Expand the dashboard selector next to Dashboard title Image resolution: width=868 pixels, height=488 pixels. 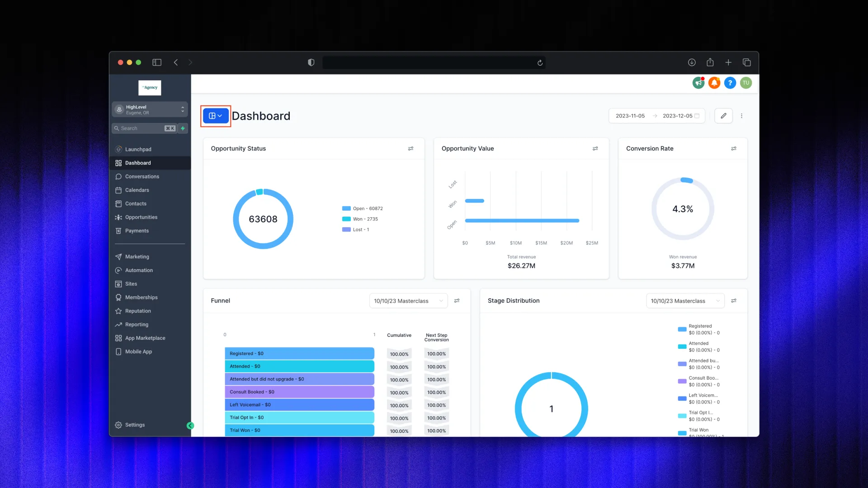(215, 116)
